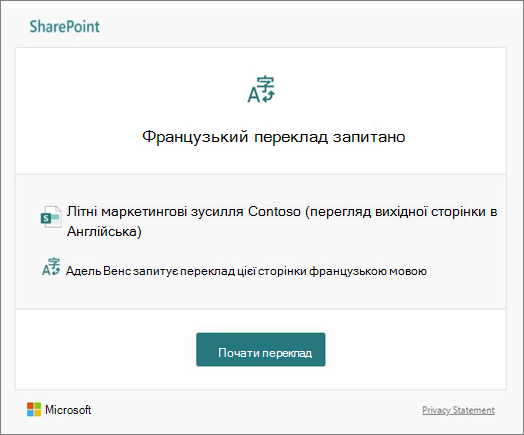The image size is (524, 435).
Task: Open 'Літні маркетингові зусилля Contoso' page link
Action: 282,221
